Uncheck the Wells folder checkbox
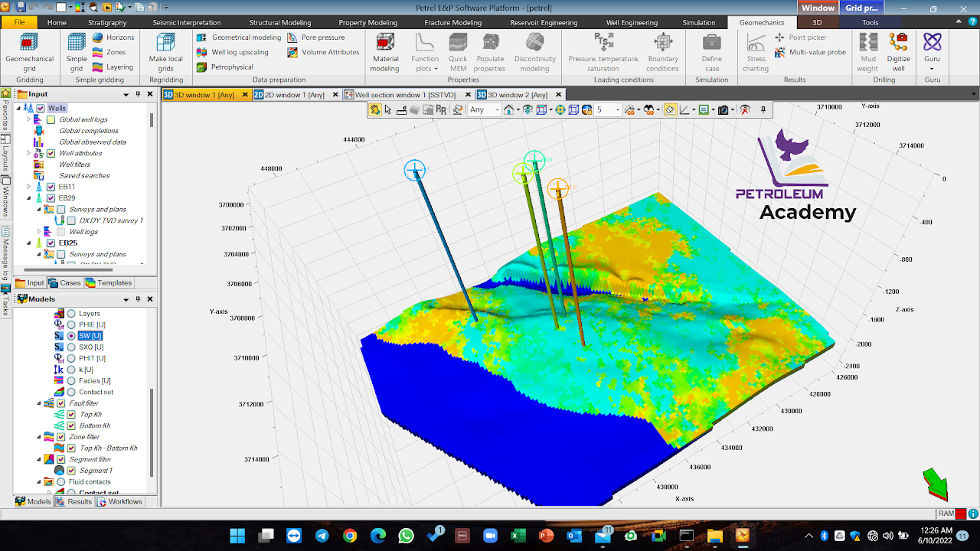This screenshot has width=980, height=551. pyautogui.click(x=41, y=109)
